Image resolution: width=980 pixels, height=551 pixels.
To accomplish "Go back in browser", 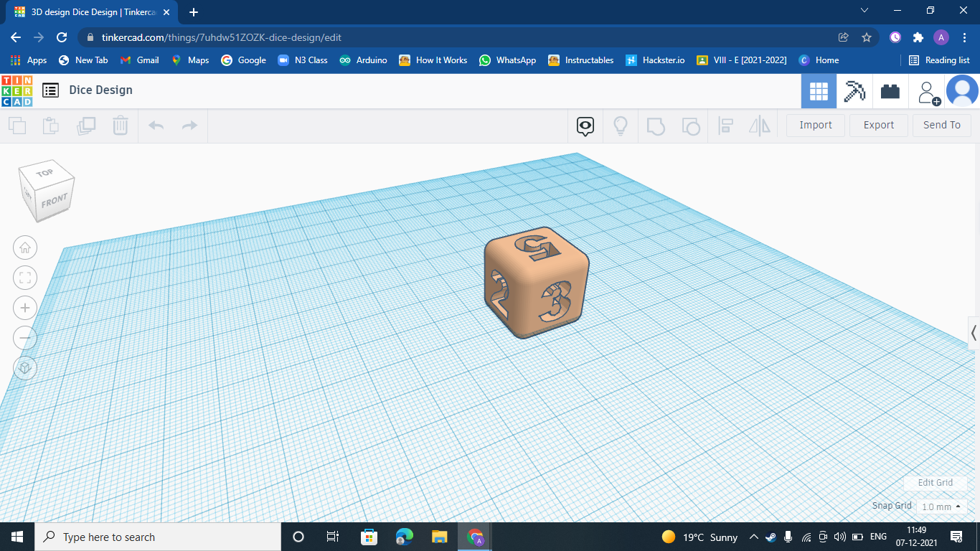I will (x=16, y=37).
